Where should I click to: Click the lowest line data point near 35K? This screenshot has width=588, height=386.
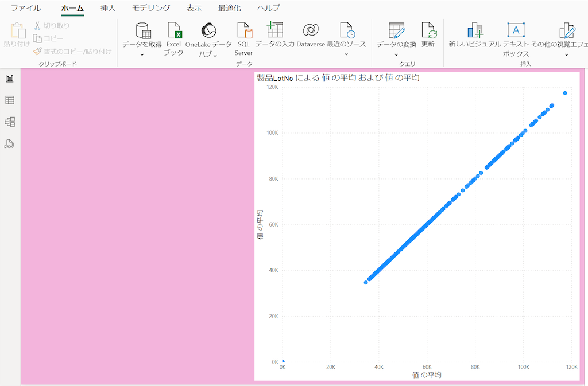pos(366,282)
